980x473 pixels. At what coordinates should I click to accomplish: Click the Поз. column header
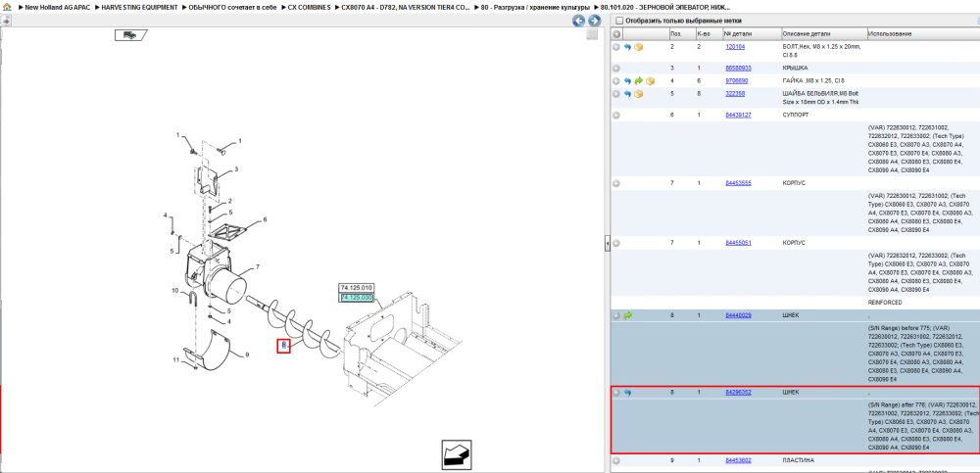coord(681,33)
